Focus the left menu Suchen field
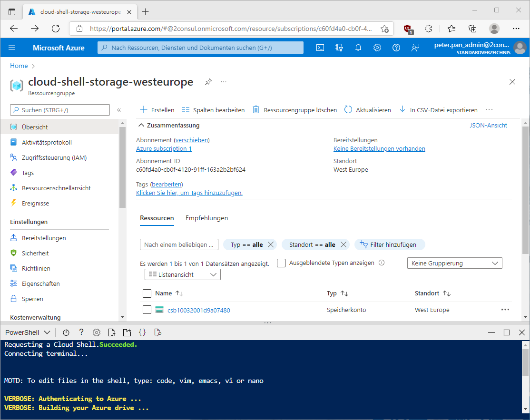This screenshot has height=420, width=530. click(60, 110)
